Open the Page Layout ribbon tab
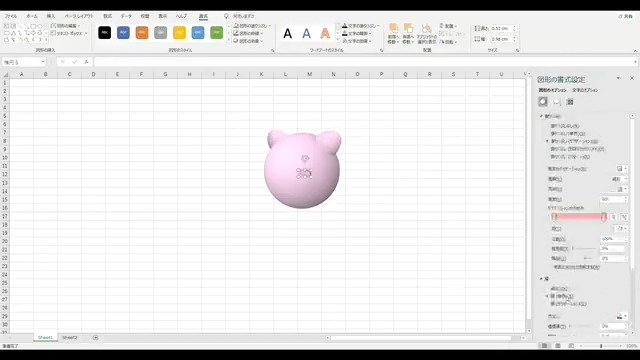This screenshot has height=360, width=640. [x=79, y=16]
